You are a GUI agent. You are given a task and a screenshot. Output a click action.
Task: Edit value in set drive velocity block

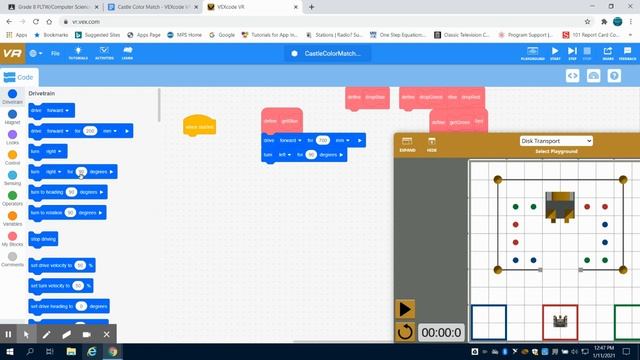coord(80,265)
